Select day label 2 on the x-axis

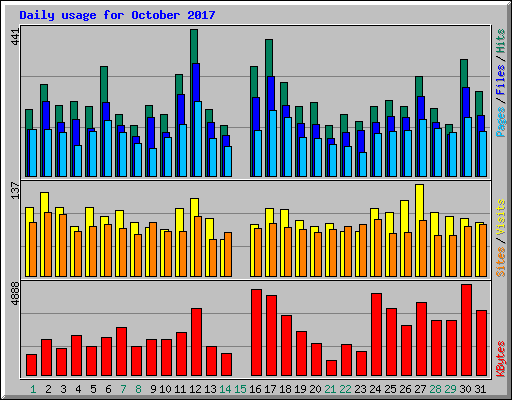tap(48, 389)
